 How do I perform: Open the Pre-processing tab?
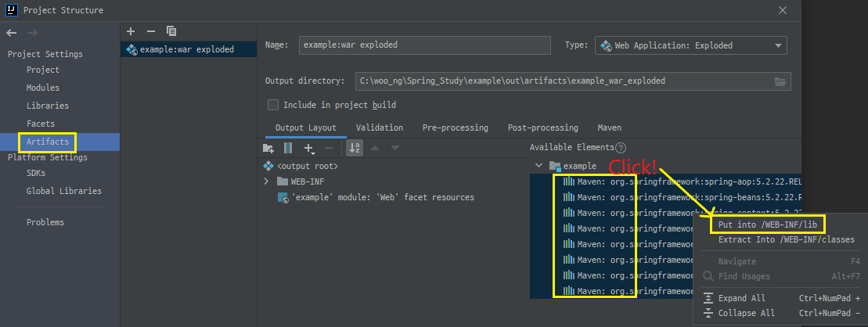pos(455,128)
